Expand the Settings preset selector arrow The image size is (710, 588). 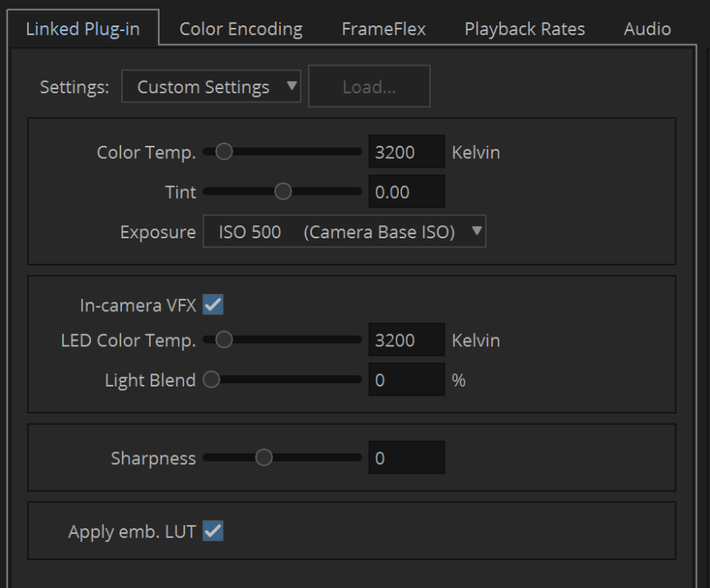[291, 86]
